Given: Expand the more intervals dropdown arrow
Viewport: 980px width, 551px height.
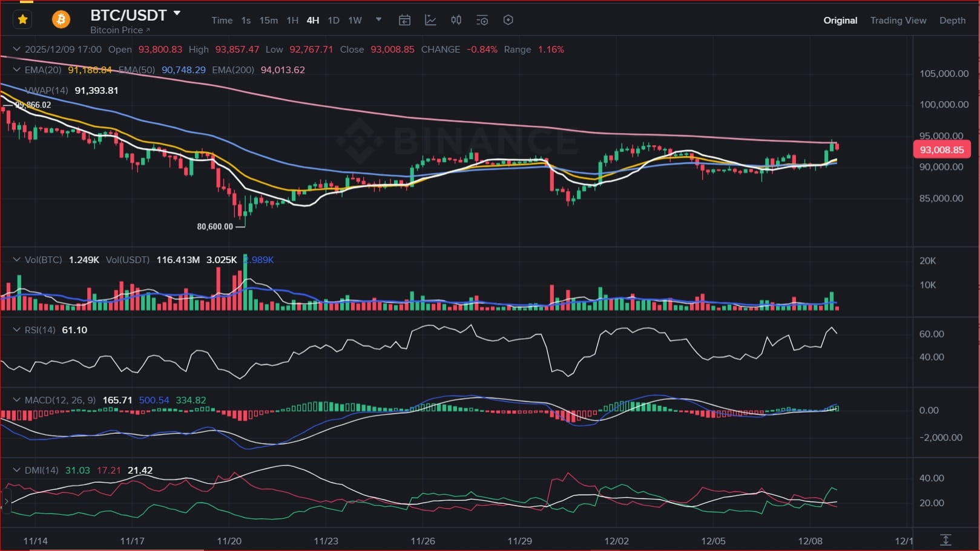Looking at the screenshot, I should [379, 19].
